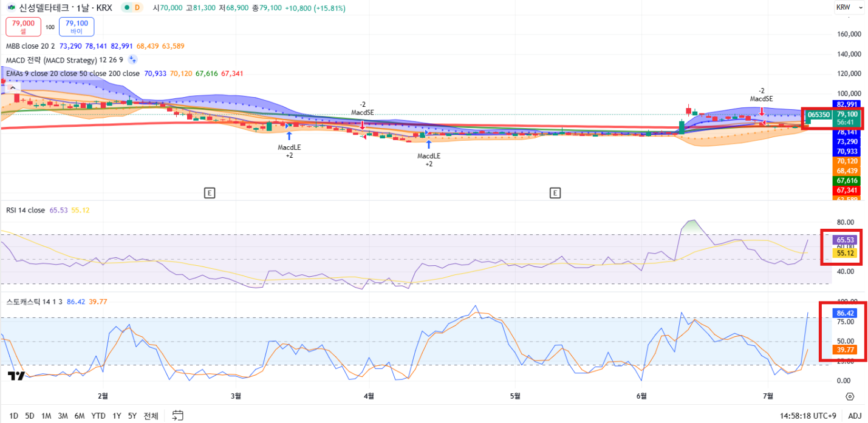Click the stochastic 86.42 blue value label

pyautogui.click(x=845, y=313)
